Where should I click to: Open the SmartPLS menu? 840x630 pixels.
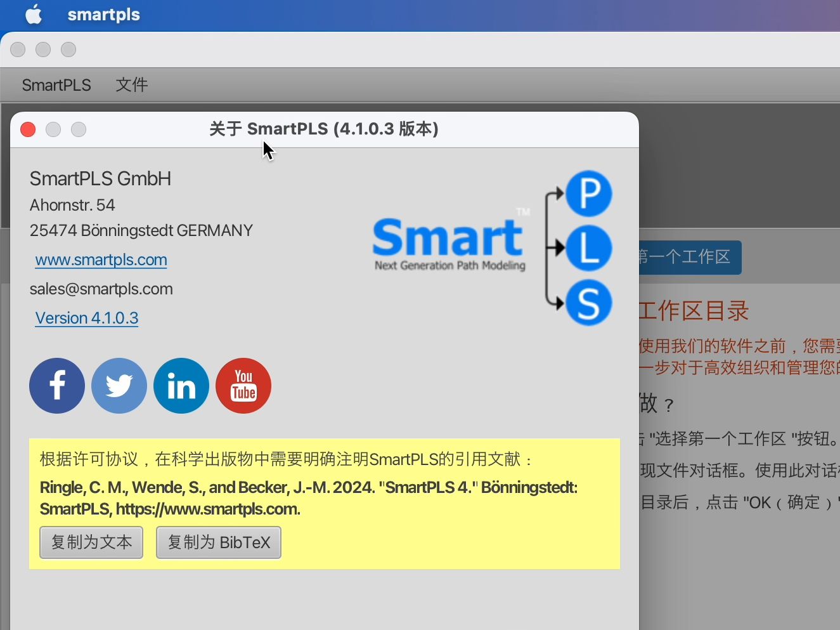click(x=56, y=85)
